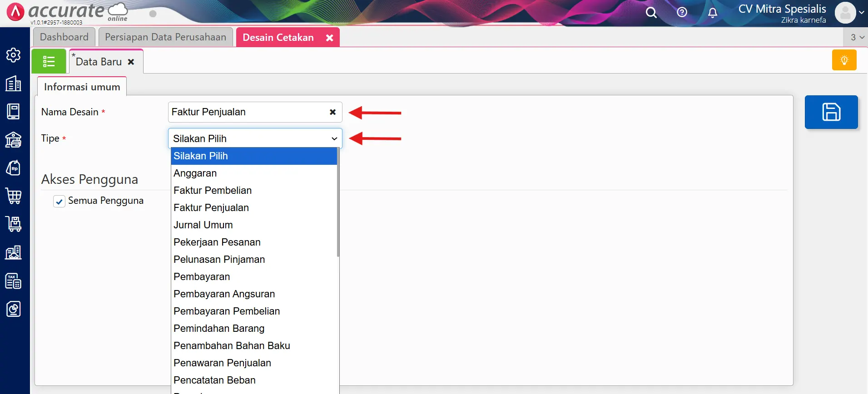Screen dimensions: 868x394
Task: Click the blue save disk button
Action: pyautogui.click(x=831, y=112)
